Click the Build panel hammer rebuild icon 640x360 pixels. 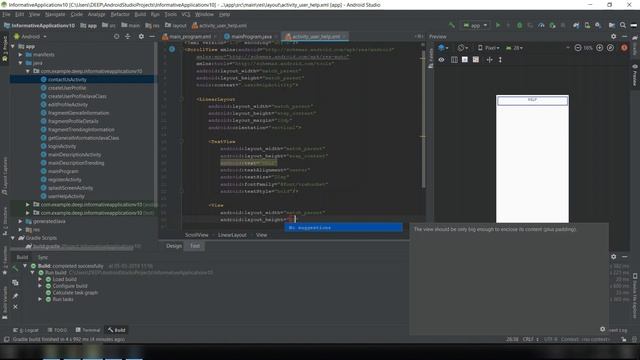pyautogui.click(x=15, y=268)
